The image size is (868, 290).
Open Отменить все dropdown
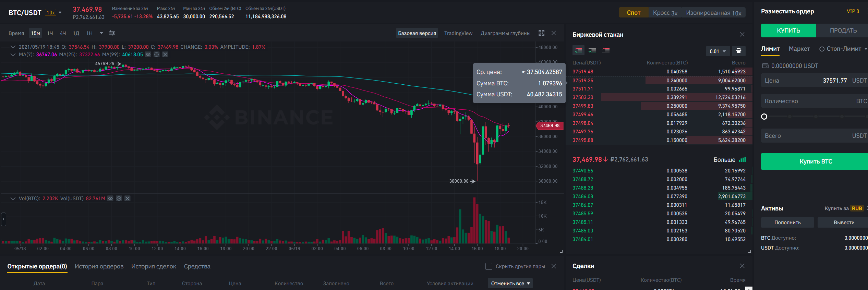[510, 283]
